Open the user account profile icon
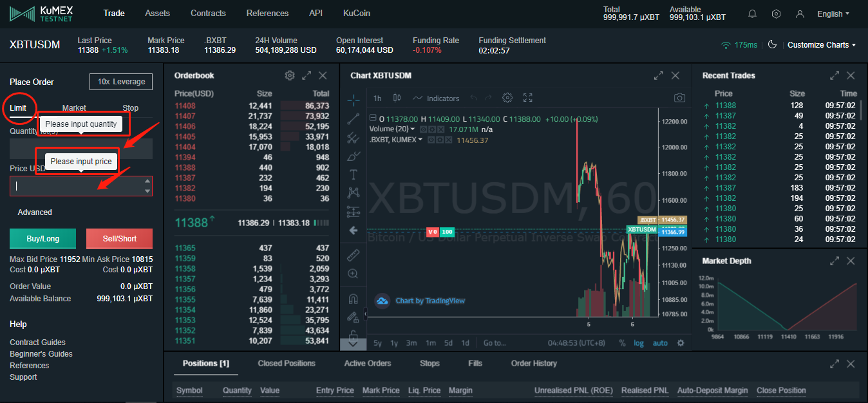Viewport: 868px width, 403px height. (x=800, y=14)
